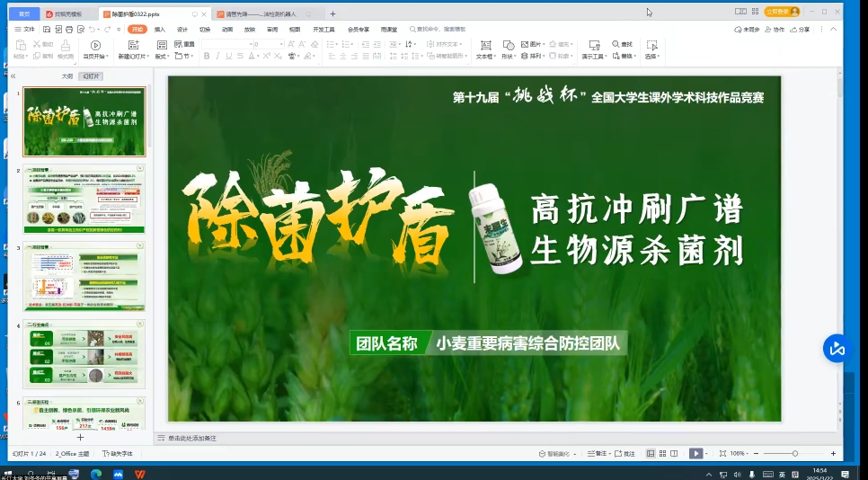The width and height of the screenshot is (868, 480).
Task: Click the slide sorter view icon in status bar
Action: 663,454
